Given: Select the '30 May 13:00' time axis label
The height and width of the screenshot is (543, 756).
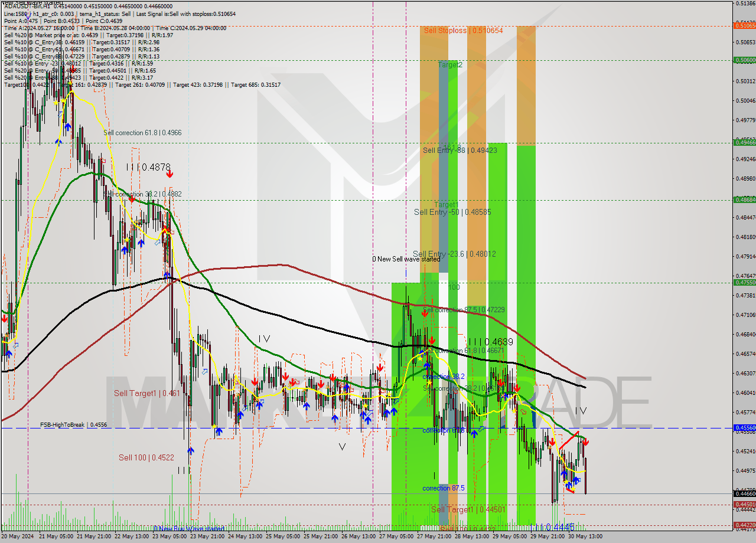Looking at the screenshot, I should point(585,536).
